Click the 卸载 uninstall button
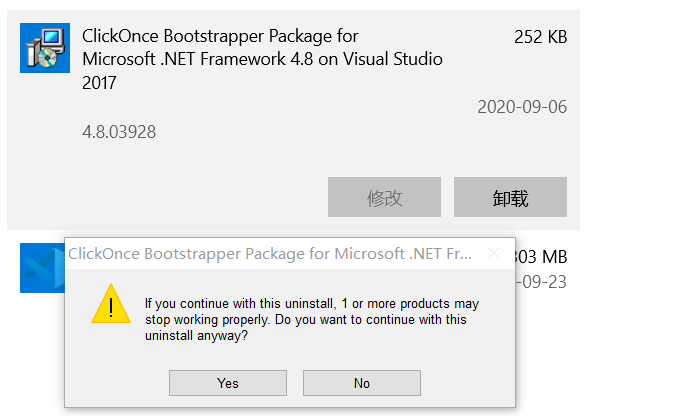The width and height of the screenshot is (676, 416). coord(510,197)
